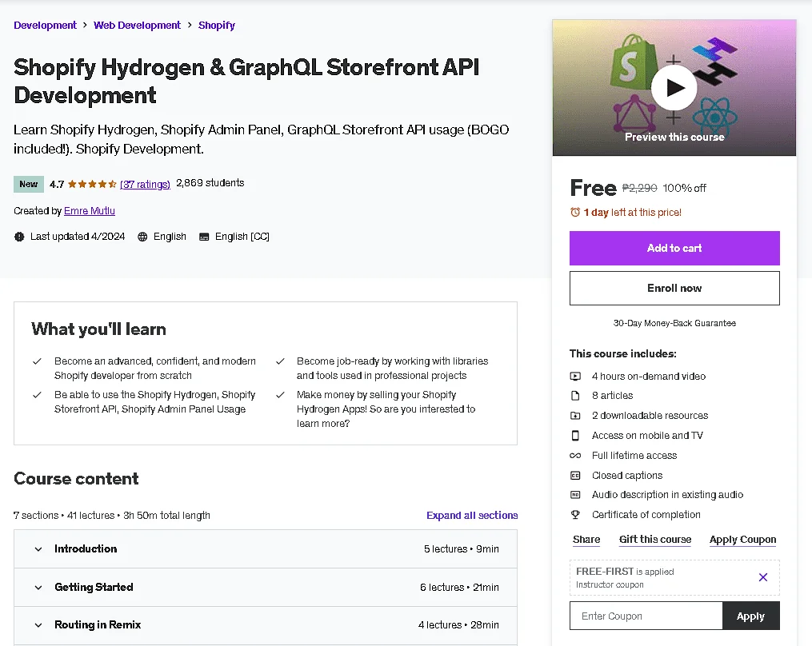Click the 4.7 rating number

pos(57,184)
